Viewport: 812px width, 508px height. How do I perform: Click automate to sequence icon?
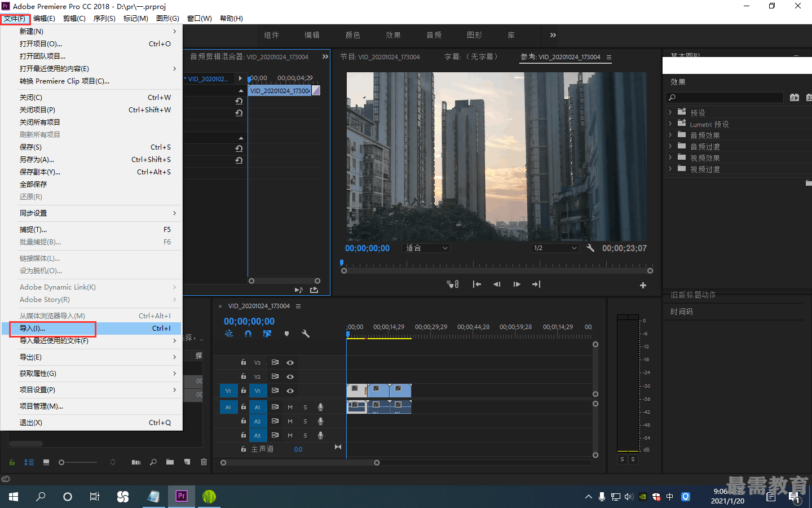136,462
